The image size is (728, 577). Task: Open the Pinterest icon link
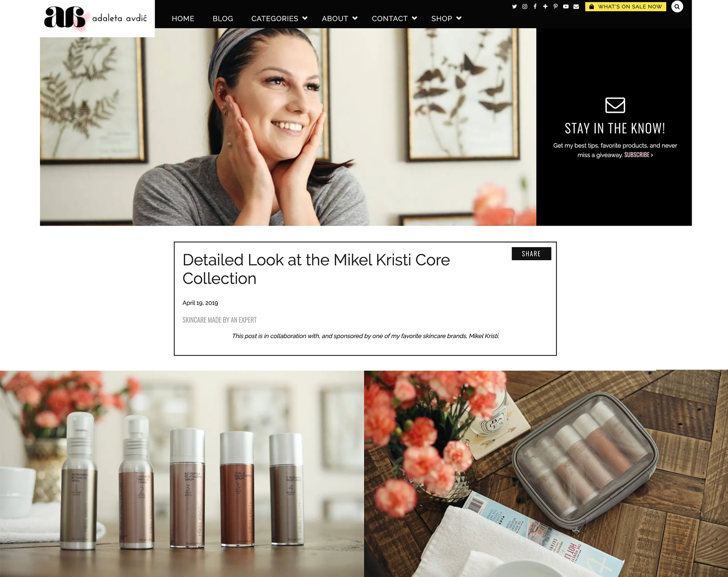click(556, 6)
